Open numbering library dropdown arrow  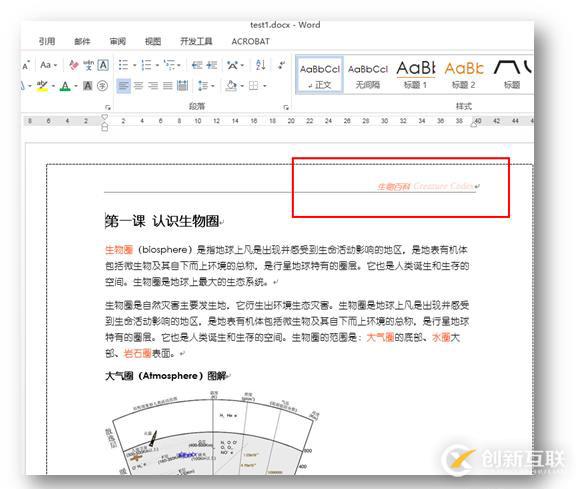[157, 66]
